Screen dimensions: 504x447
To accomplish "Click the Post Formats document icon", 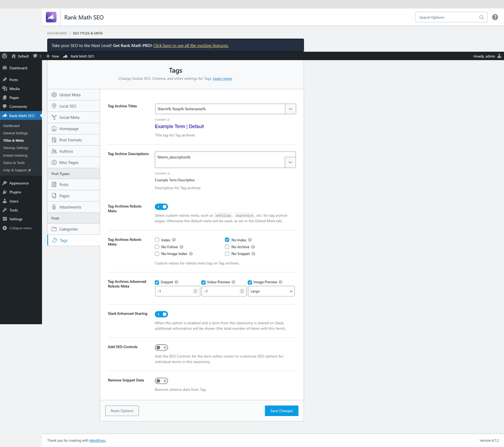I will pos(54,140).
